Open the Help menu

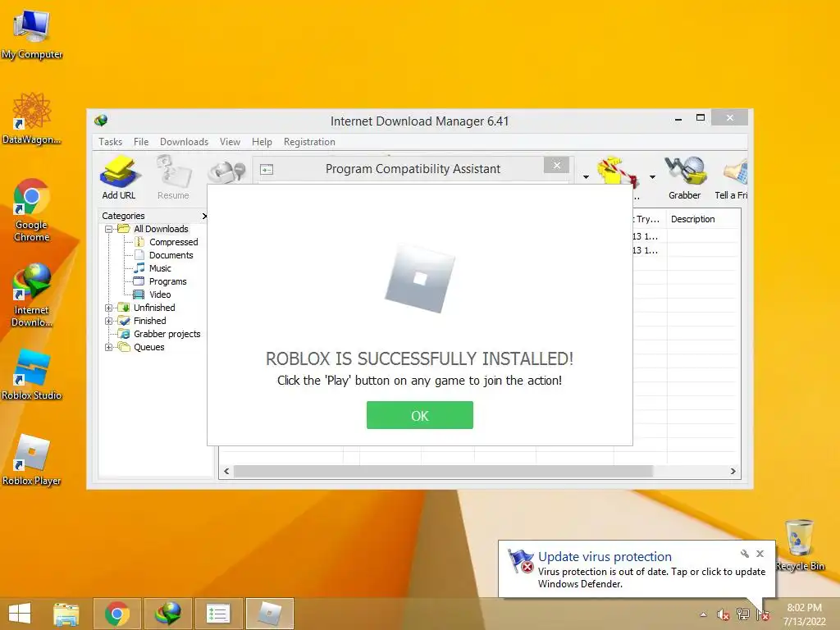[262, 142]
